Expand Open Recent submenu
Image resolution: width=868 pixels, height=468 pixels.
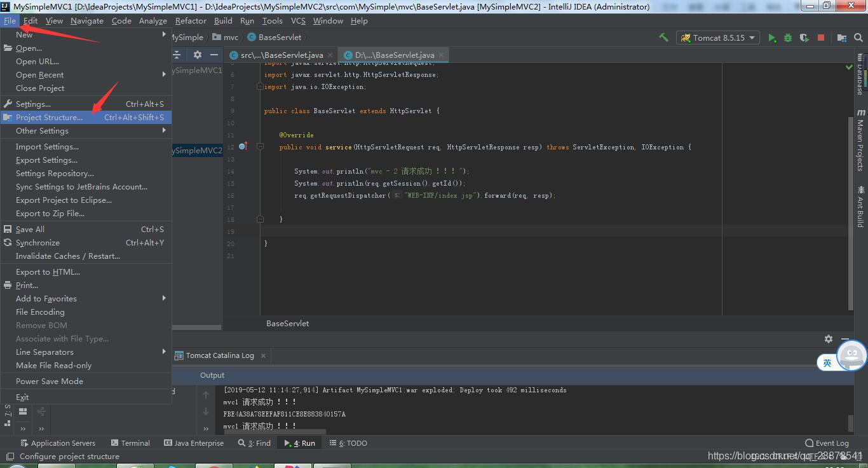coord(86,74)
